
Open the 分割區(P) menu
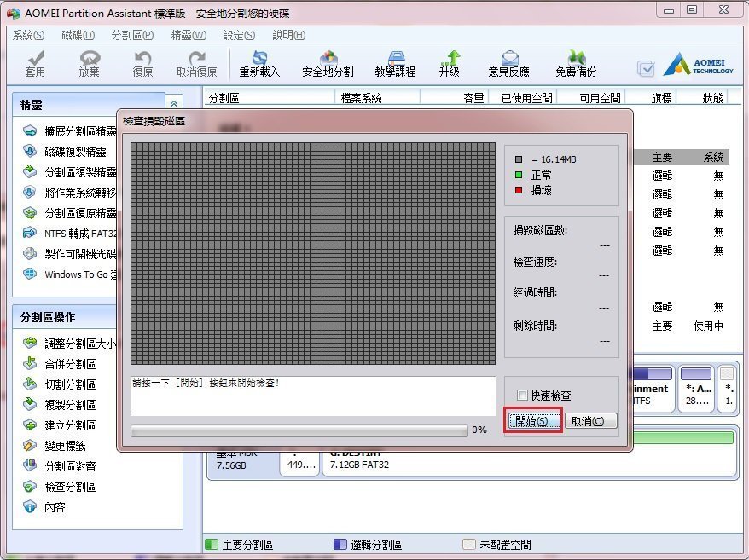(x=132, y=35)
